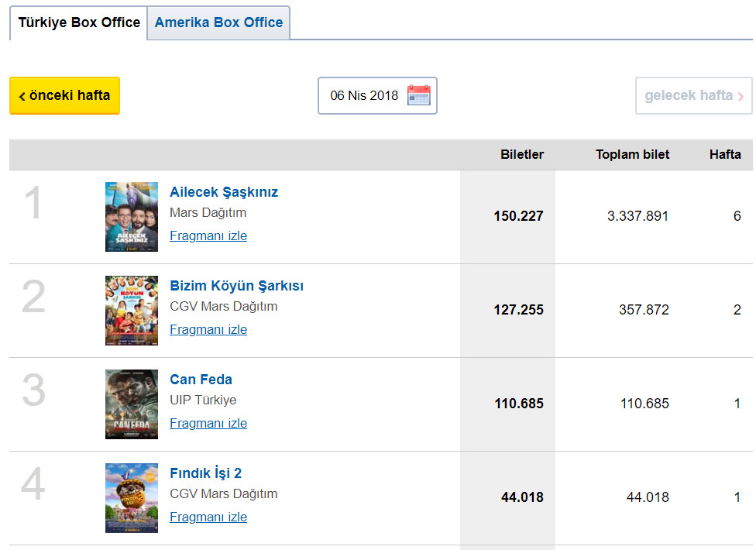Viewport: 756px width, 550px height.
Task: Watch the trailer for Ailecek Şaşkınız
Action: (x=208, y=235)
